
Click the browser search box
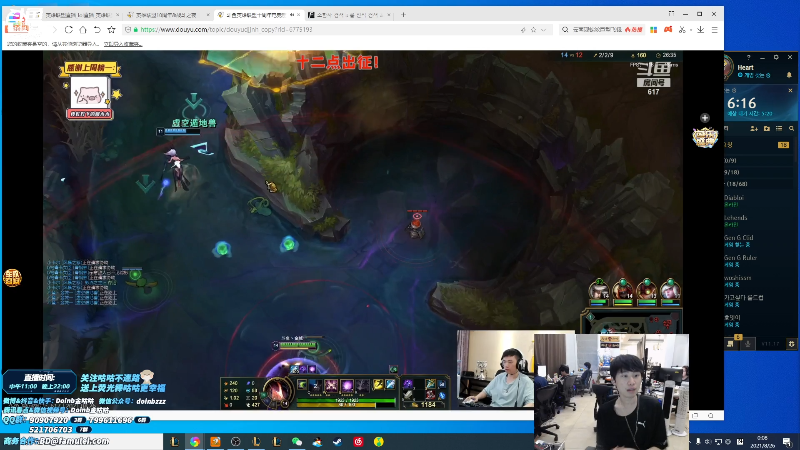click(602, 30)
